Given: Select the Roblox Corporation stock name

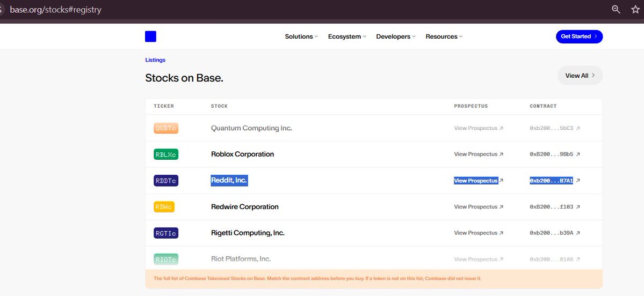Looking at the screenshot, I should [242, 154].
